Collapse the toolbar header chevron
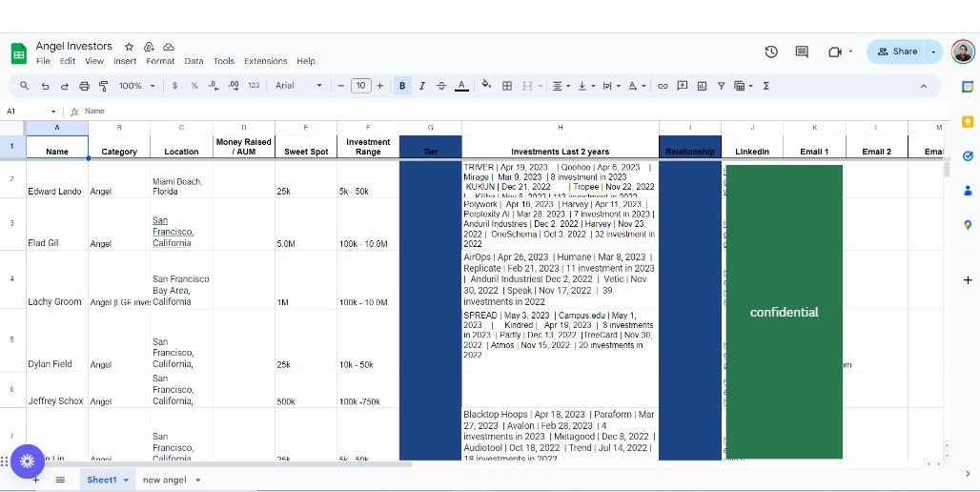 [x=924, y=86]
